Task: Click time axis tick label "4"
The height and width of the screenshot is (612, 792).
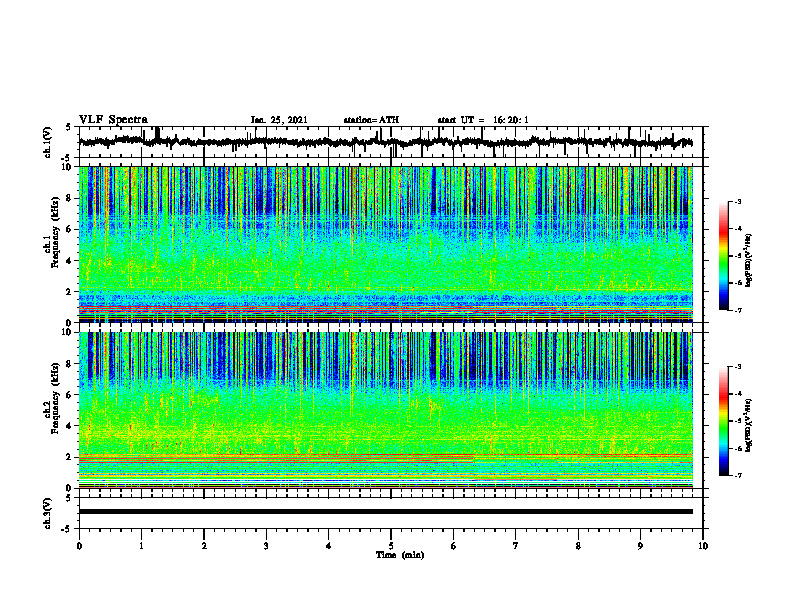Action: (329, 546)
